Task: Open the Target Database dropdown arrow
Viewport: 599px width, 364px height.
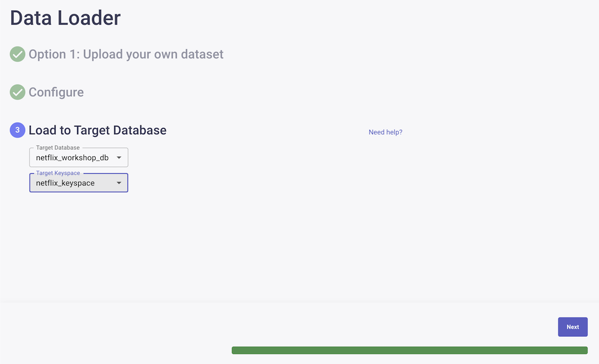Action: pos(119,157)
